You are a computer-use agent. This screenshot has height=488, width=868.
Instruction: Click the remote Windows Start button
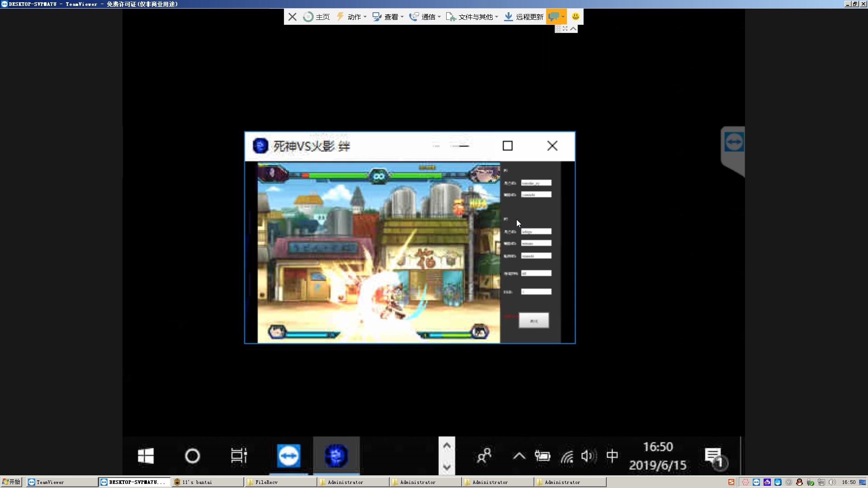point(146,456)
